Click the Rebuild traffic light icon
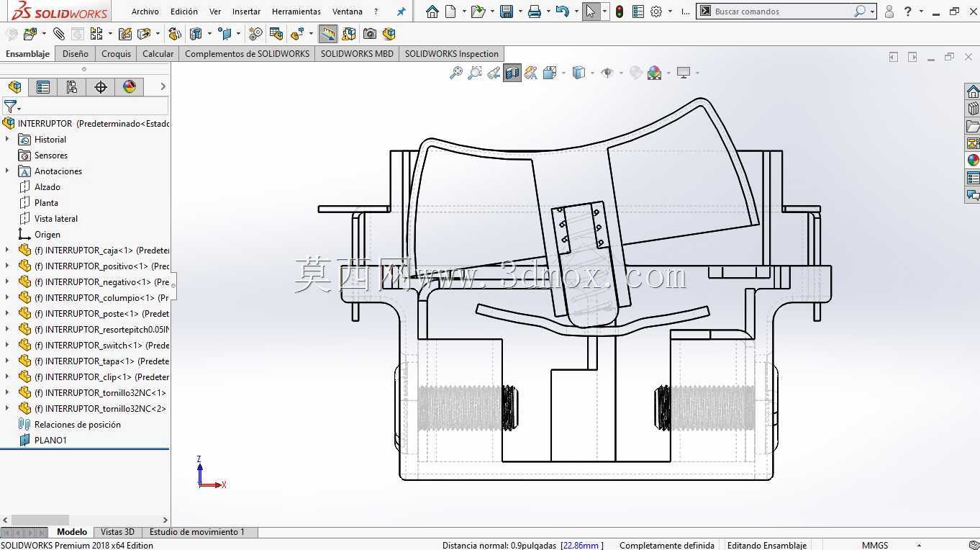Screen dimensions: 980x550 click(619, 12)
